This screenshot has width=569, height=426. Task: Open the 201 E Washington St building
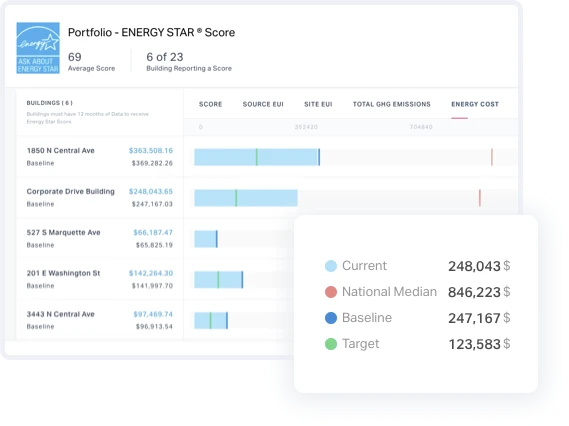pyautogui.click(x=63, y=273)
